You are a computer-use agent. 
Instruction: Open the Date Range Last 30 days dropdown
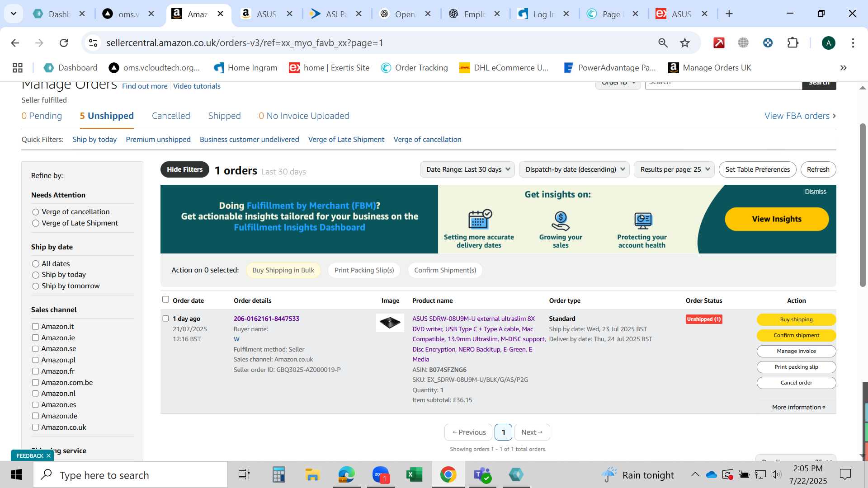pyautogui.click(x=467, y=169)
